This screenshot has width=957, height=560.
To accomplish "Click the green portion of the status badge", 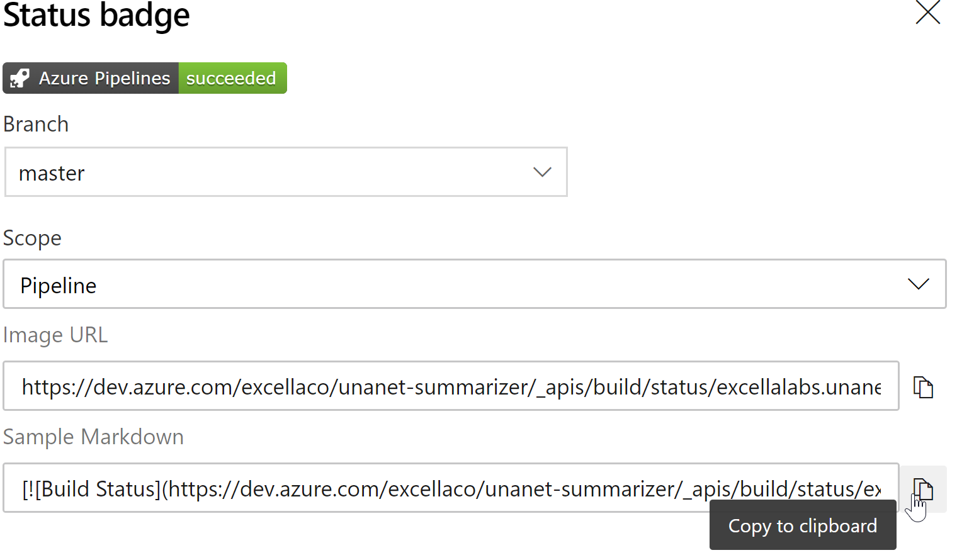I will pyautogui.click(x=231, y=78).
